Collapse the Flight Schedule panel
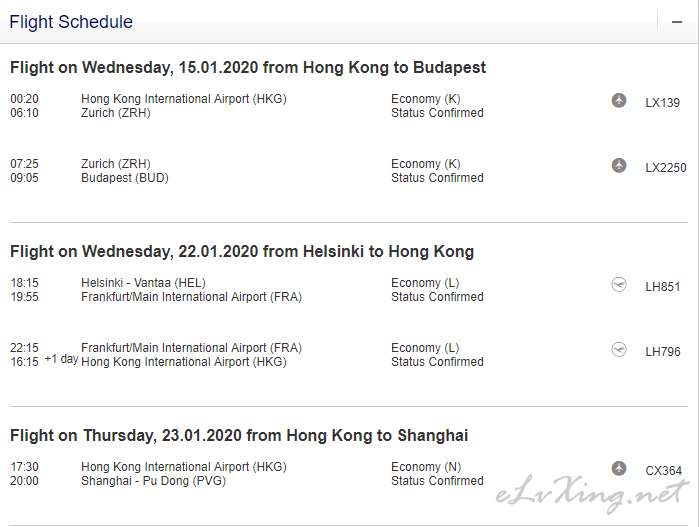The image size is (700, 527). click(x=677, y=22)
